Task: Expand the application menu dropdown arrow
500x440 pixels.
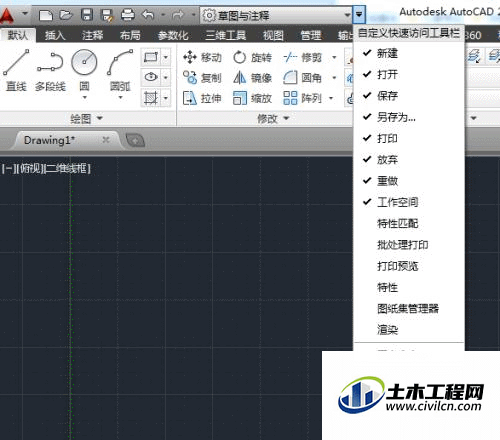Action: [25, 14]
